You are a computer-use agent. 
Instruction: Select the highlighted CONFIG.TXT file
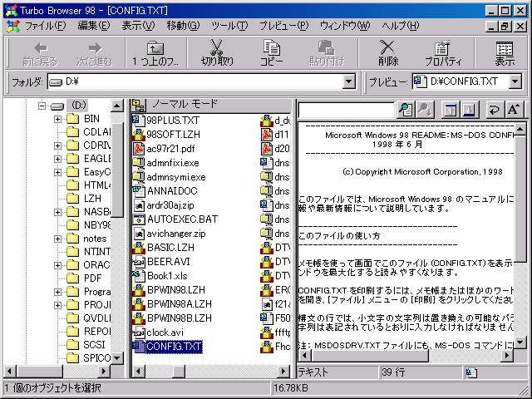[174, 347]
